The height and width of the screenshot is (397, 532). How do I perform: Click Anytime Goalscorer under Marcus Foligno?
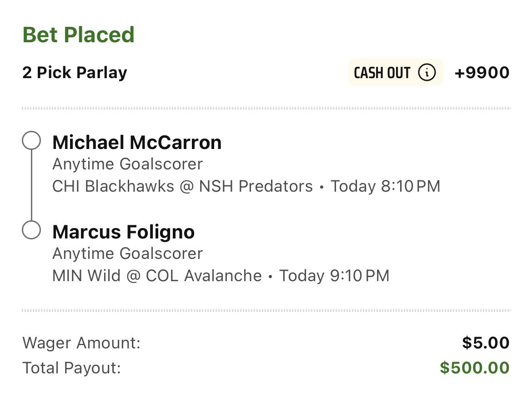[127, 253]
